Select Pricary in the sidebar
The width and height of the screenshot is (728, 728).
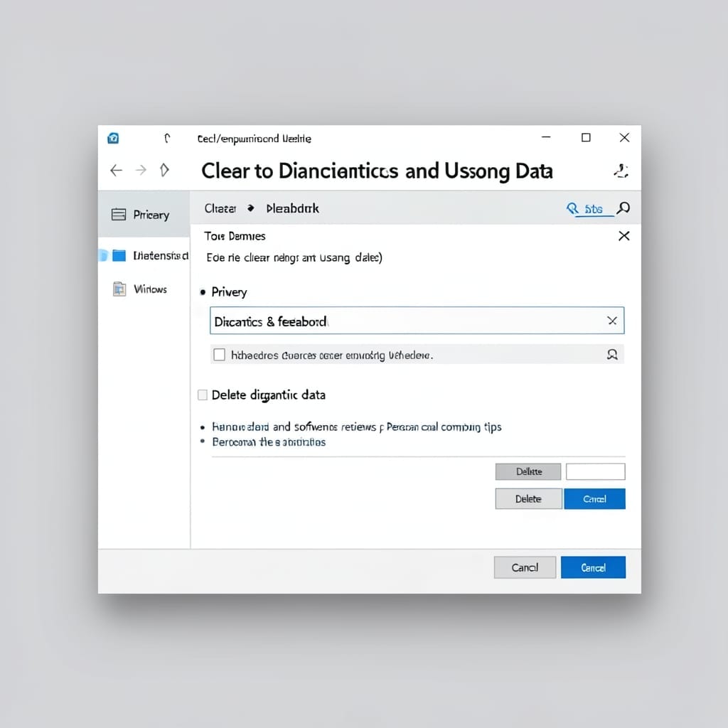[x=144, y=215]
